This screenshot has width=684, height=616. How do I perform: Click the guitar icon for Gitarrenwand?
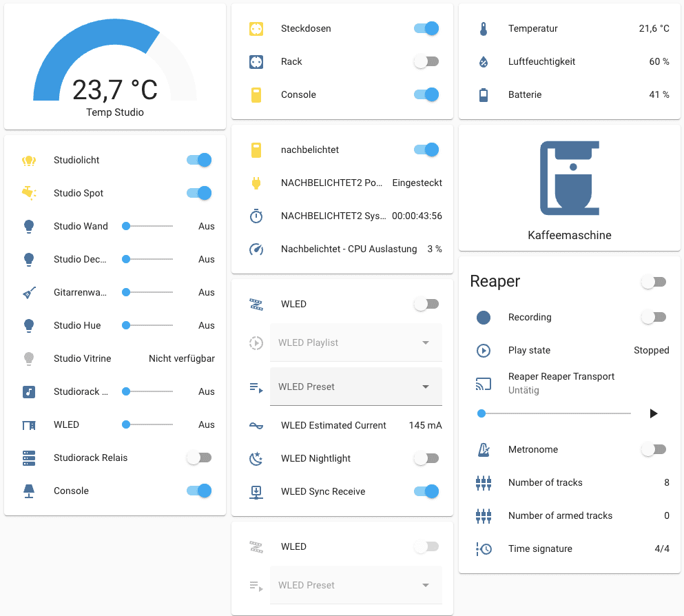pos(28,293)
